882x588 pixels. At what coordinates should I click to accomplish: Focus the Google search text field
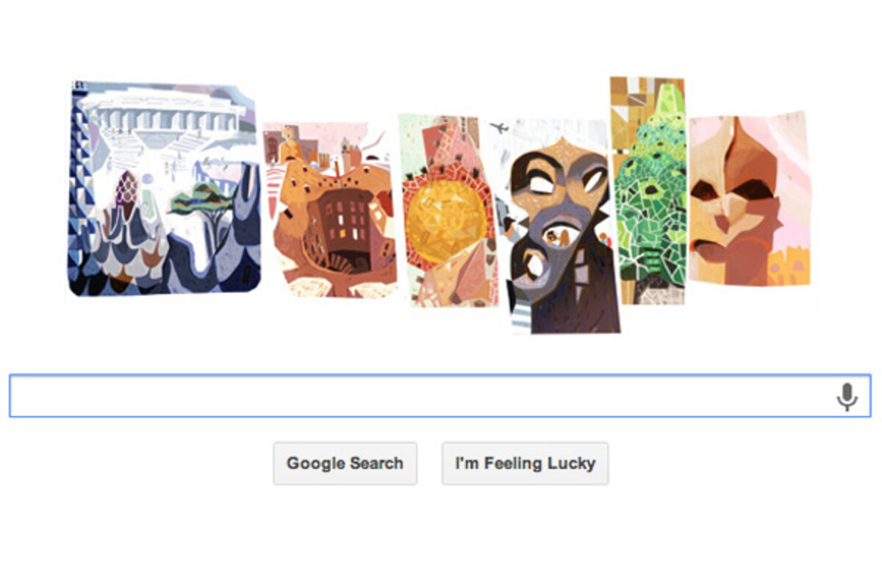(x=440, y=396)
